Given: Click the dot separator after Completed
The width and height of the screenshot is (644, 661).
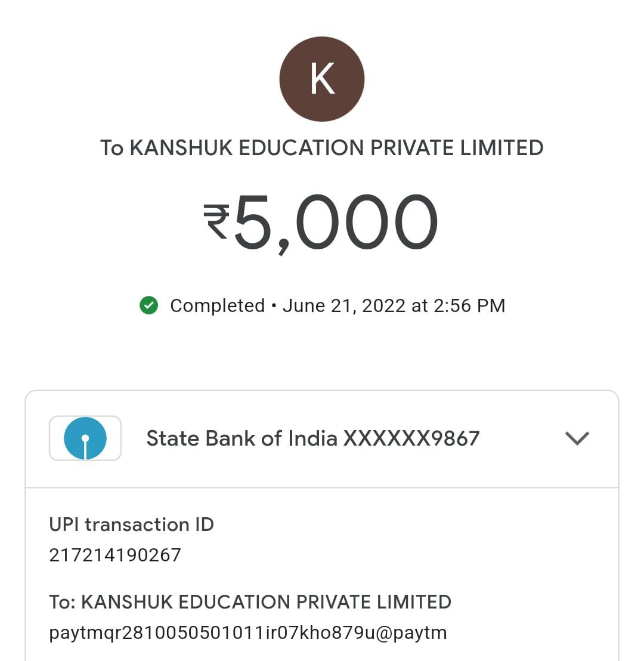Looking at the screenshot, I should (274, 306).
